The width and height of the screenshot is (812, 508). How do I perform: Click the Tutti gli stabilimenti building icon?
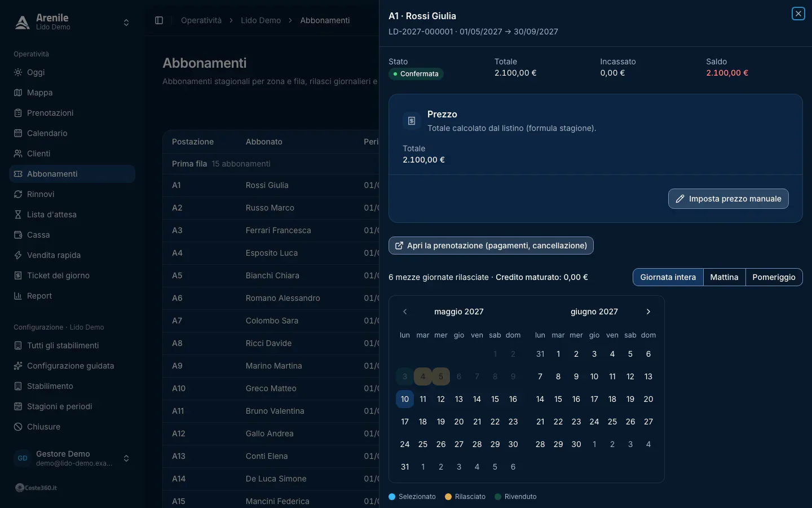tap(18, 345)
